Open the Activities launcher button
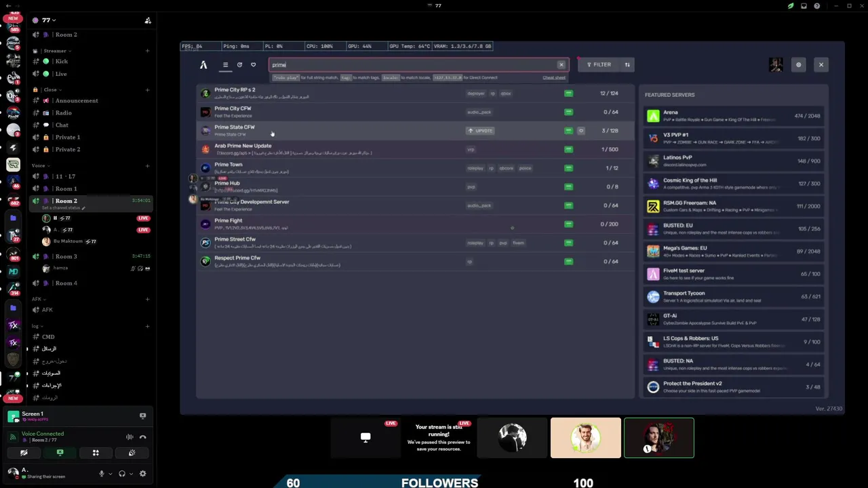Viewport: 868px width, 488px height. [96, 453]
